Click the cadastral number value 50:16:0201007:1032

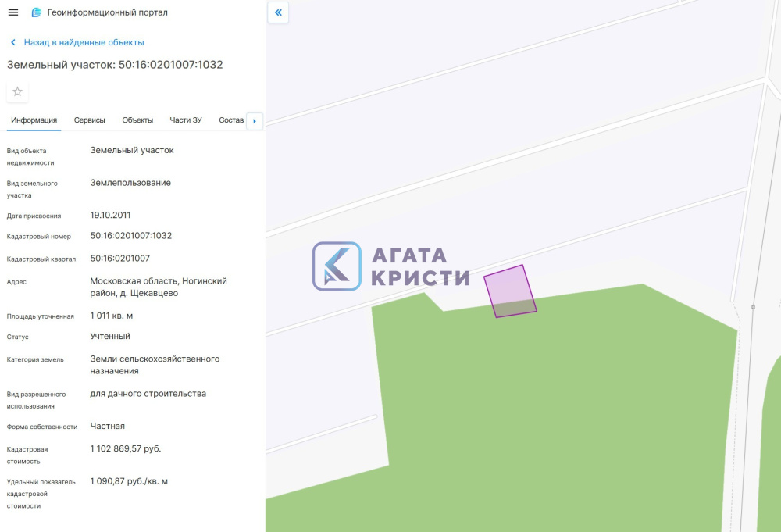(x=131, y=235)
